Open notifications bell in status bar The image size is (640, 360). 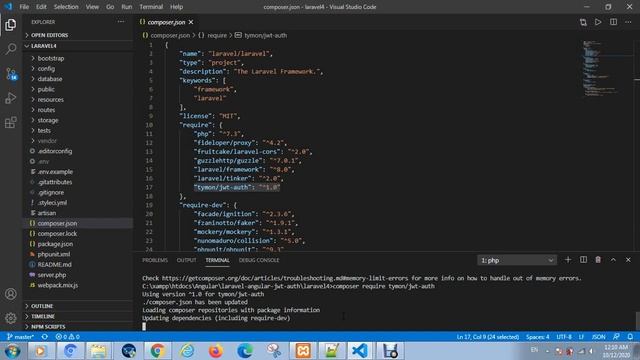pyautogui.click(x=630, y=337)
